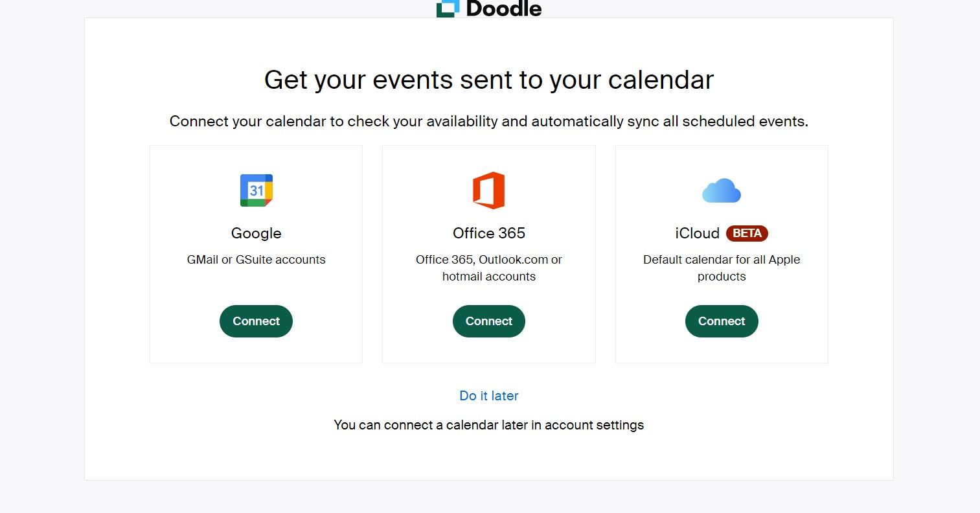Select the Google calendar provider card
980x513 pixels.
[x=256, y=254]
